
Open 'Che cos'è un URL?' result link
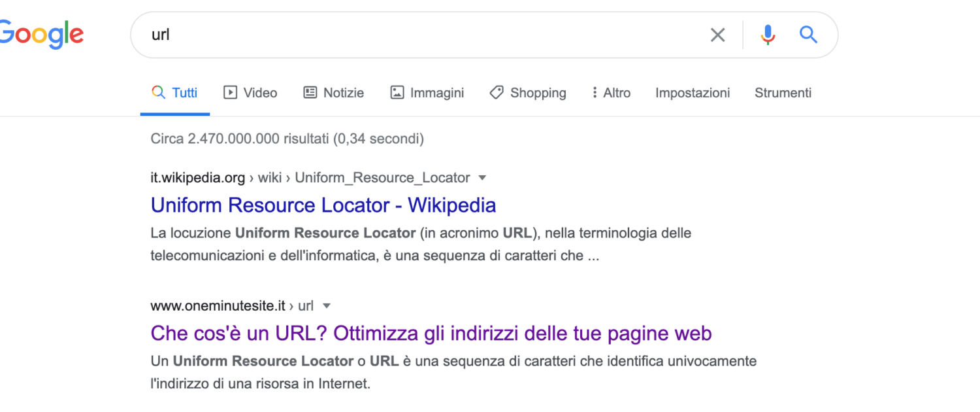point(431,333)
